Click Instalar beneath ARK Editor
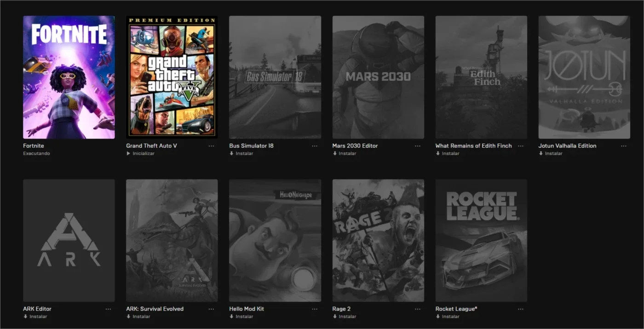 (35, 317)
